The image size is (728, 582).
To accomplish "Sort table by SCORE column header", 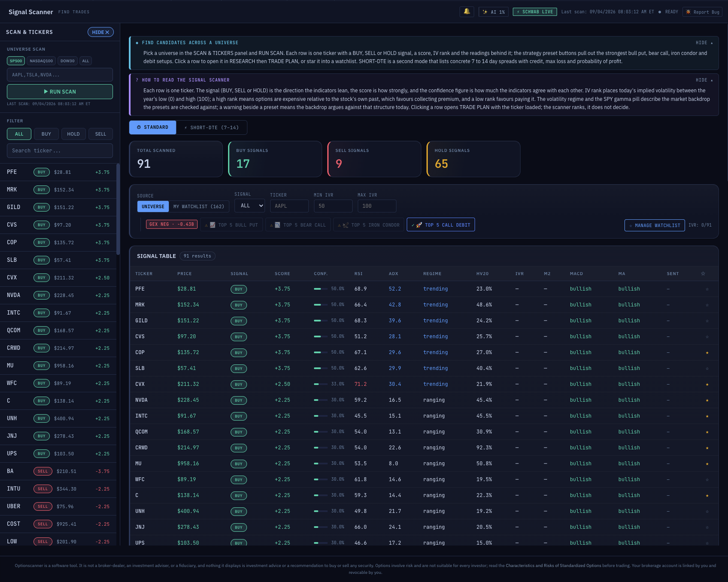I will pyautogui.click(x=282, y=274).
